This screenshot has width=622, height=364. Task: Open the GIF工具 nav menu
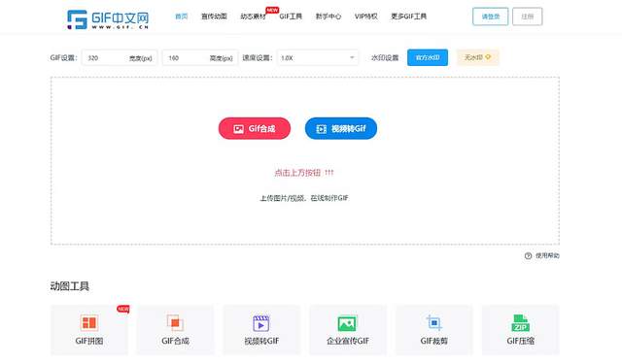pos(291,17)
